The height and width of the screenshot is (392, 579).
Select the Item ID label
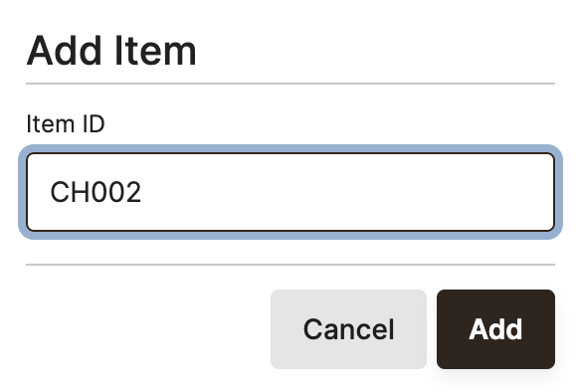(x=66, y=123)
